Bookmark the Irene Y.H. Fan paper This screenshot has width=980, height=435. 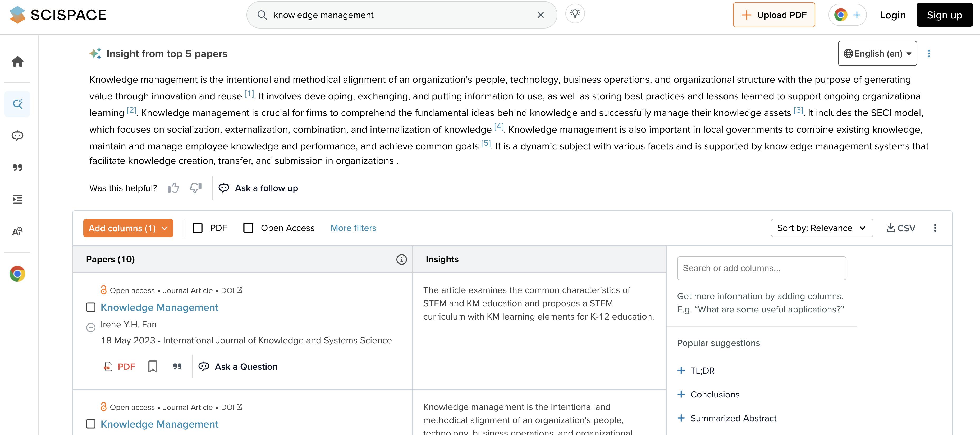pyautogui.click(x=153, y=367)
